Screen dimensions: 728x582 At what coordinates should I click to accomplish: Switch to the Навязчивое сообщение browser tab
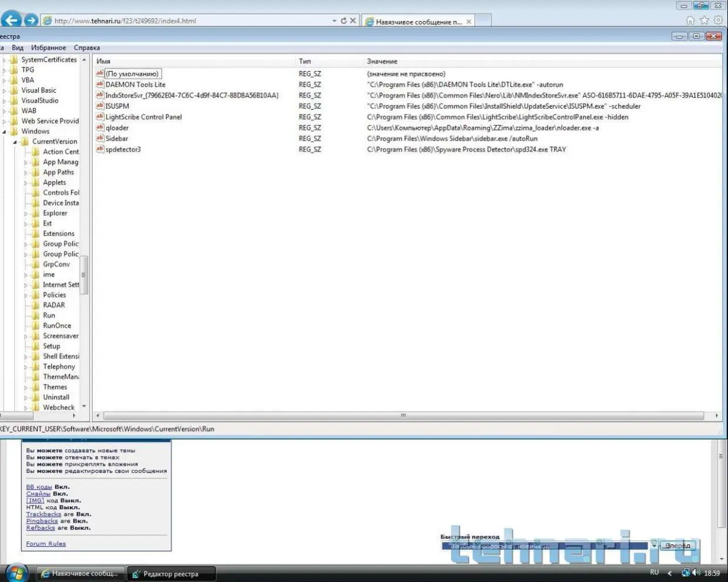(x=418, y=22)
